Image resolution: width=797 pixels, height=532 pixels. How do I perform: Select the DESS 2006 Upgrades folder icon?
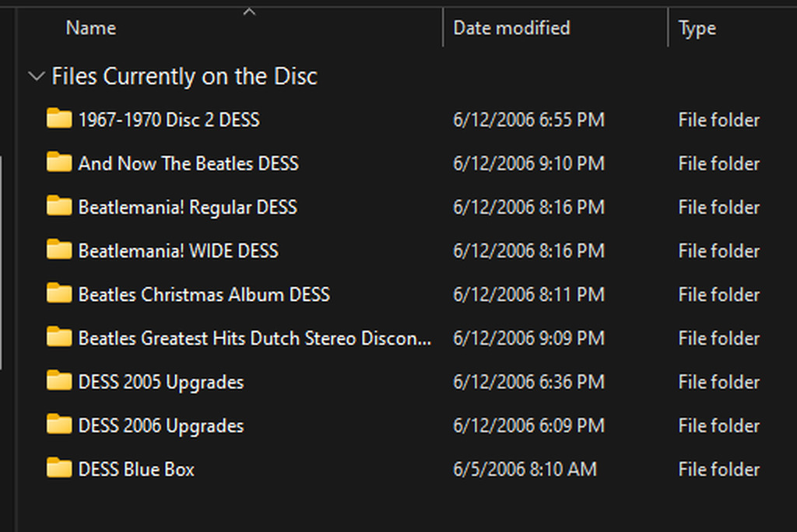(x=59, y=425)
